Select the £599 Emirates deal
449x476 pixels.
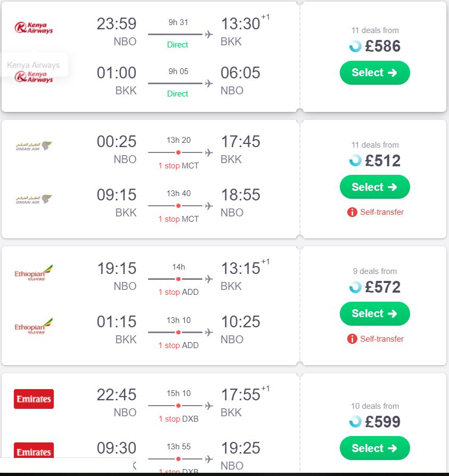[374, 448]
